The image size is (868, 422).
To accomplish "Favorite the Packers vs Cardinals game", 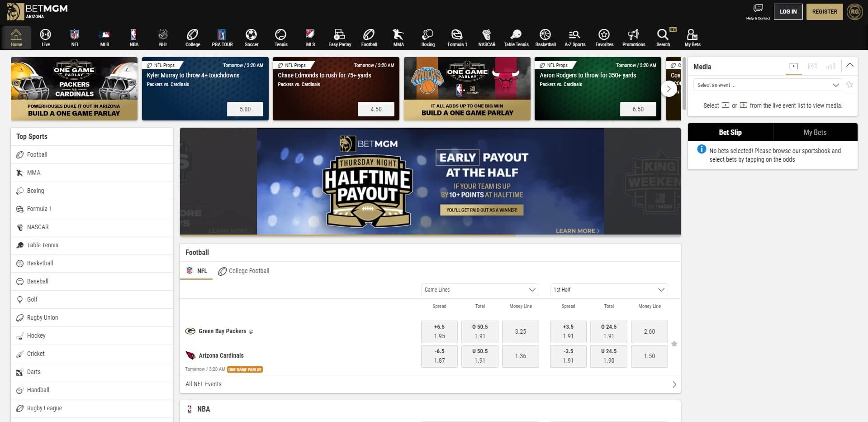I will click(674, 344).
